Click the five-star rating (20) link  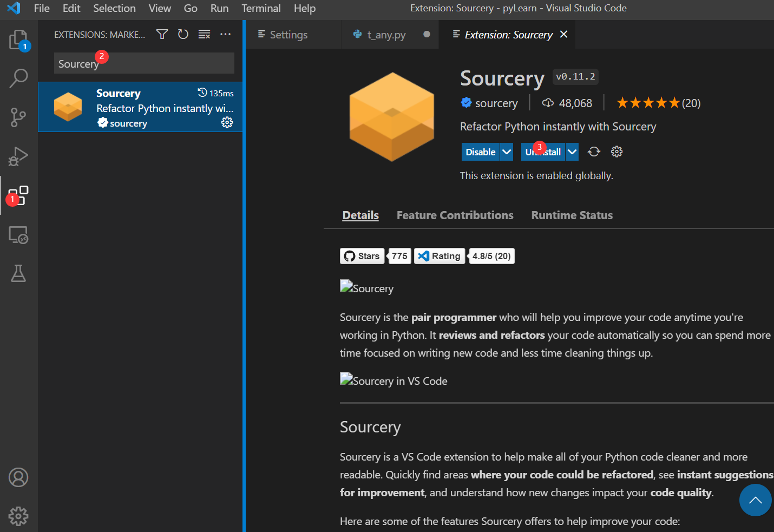658,103
